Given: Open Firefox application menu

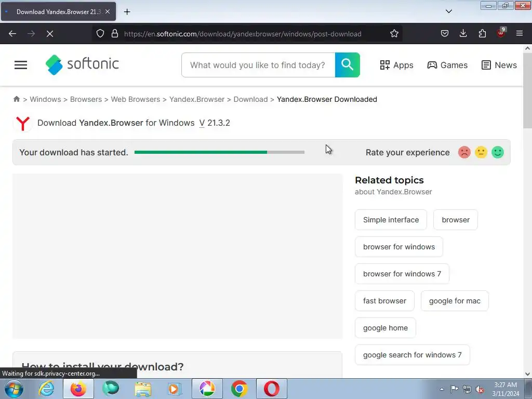Looking at the screenshot, I should pyautogui.click(x=520, y=34).
